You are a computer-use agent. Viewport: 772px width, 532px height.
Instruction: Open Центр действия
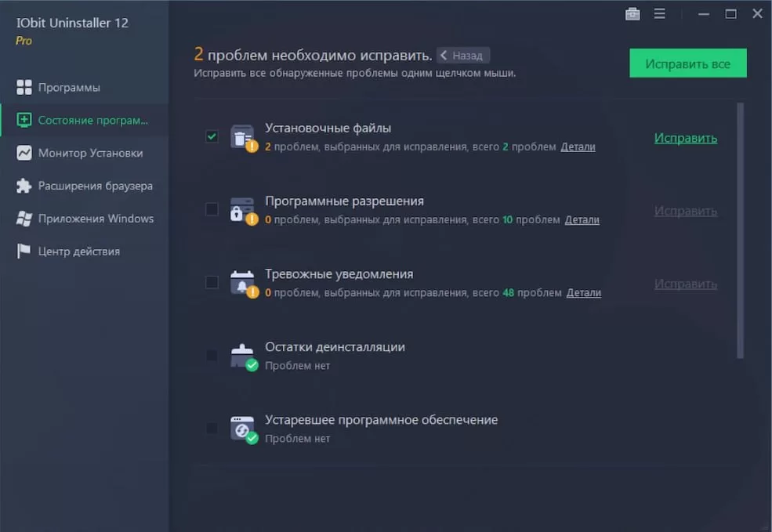pos(84,251)
